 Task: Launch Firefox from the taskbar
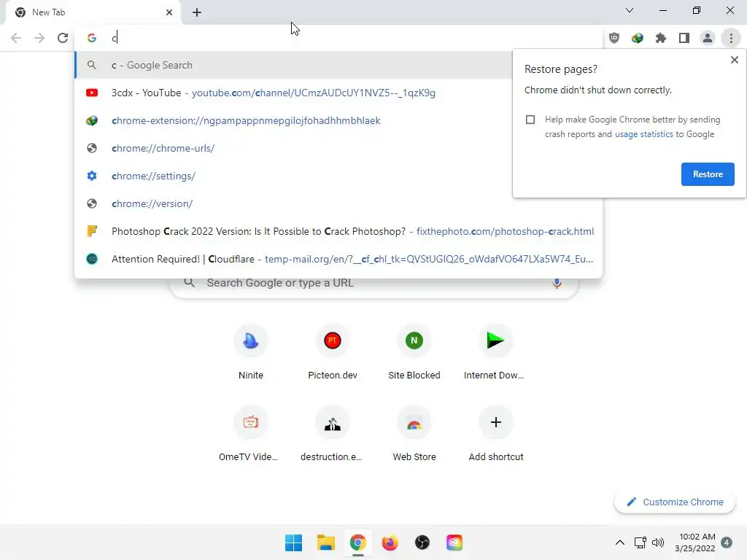390,542
